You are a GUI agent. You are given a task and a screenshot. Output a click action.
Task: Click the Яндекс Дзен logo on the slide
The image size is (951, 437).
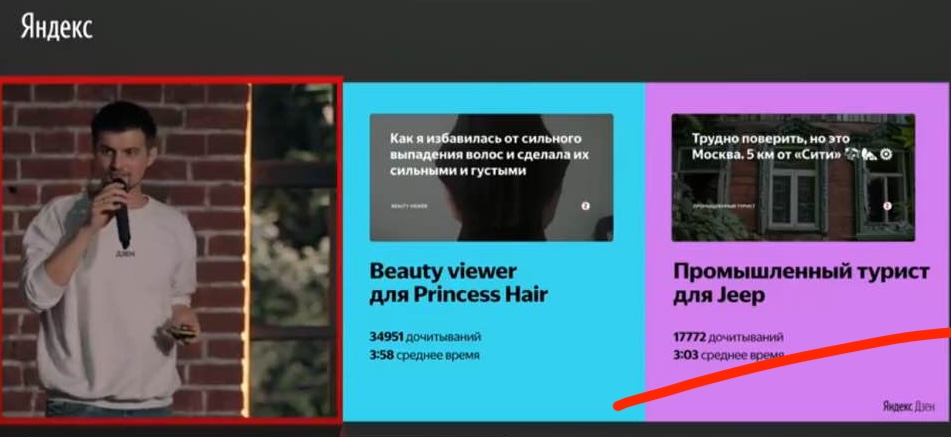click(x=908, y=407)
